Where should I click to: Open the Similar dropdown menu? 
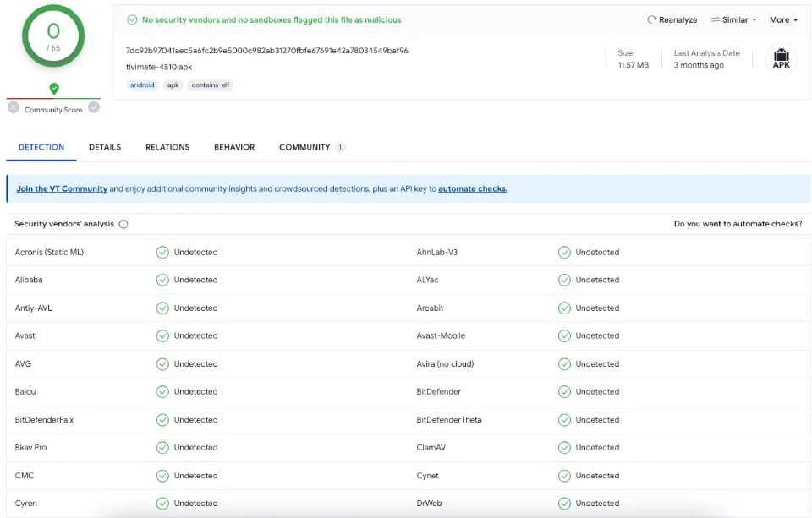pyautogui.click(x=733, y=19)
